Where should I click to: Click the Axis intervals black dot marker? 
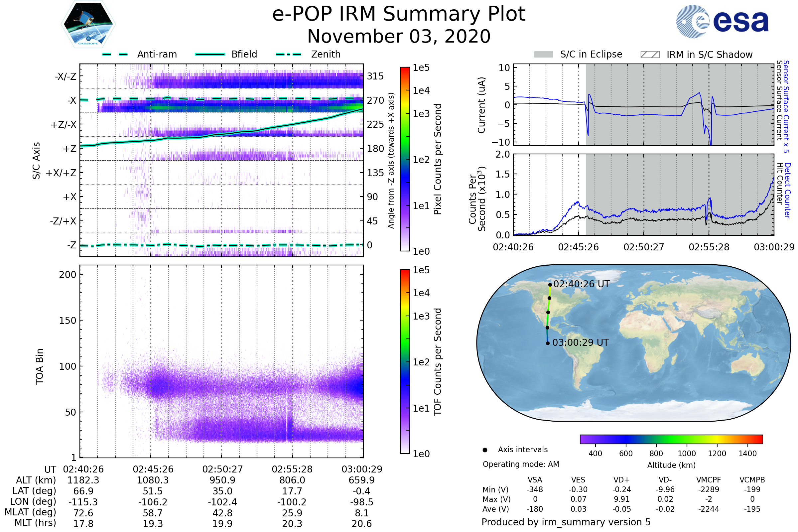click(485, 450)
